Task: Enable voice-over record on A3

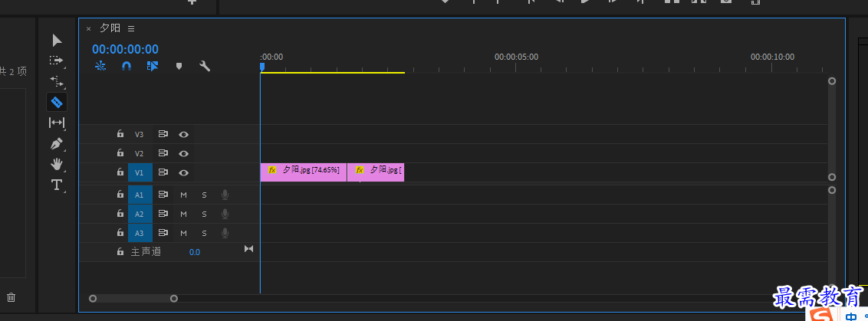Action: [x=225, y=233]
